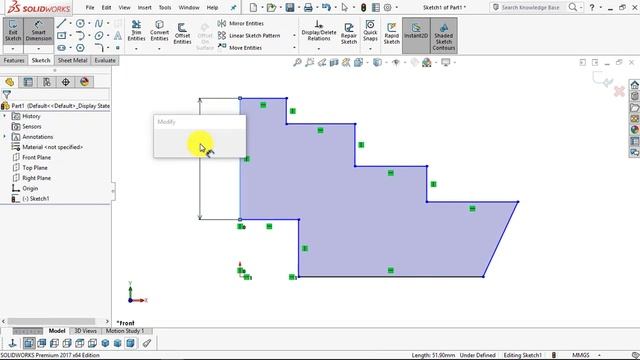Screen dimensions: 640x360
Task: Select Material not specified item
Action: (x=47, y=147)
